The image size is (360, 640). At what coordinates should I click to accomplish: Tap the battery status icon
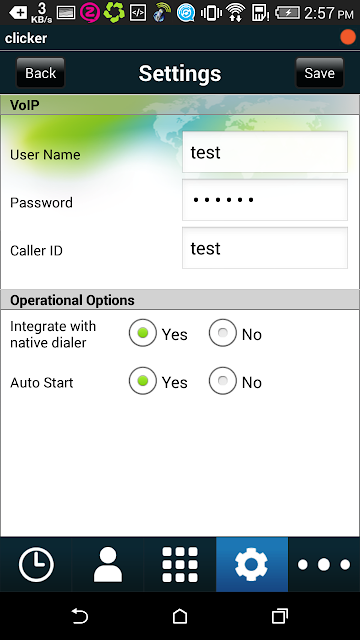point(288,13)
